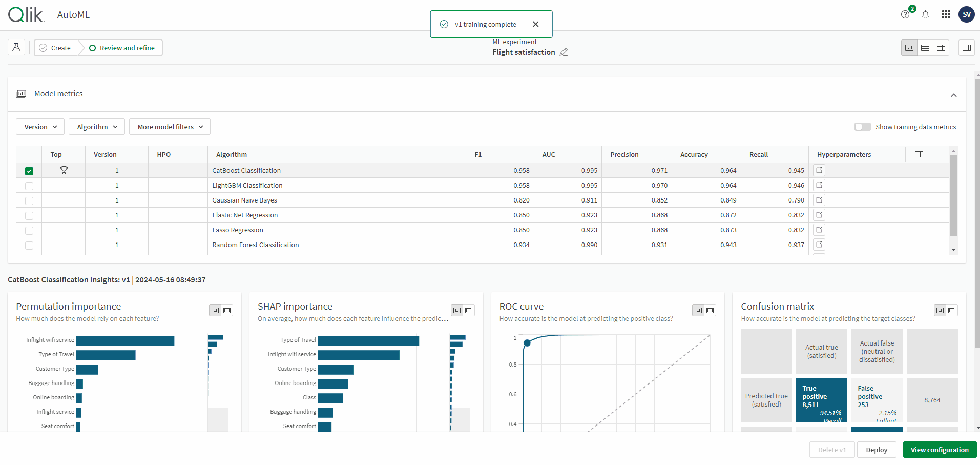
Task: Click View configuration button
Action: [939, 450]
